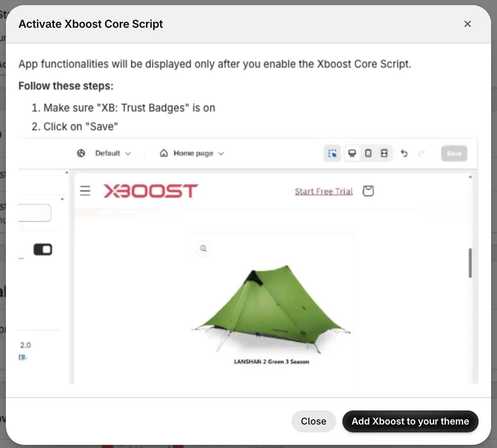Select fullscreen preview icon

point(384,153)
